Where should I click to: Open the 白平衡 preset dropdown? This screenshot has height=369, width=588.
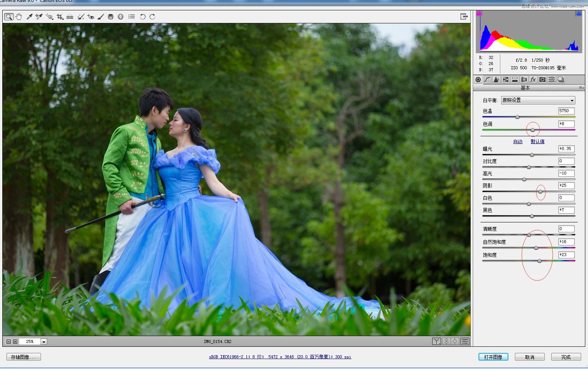(x=538, y=100)
